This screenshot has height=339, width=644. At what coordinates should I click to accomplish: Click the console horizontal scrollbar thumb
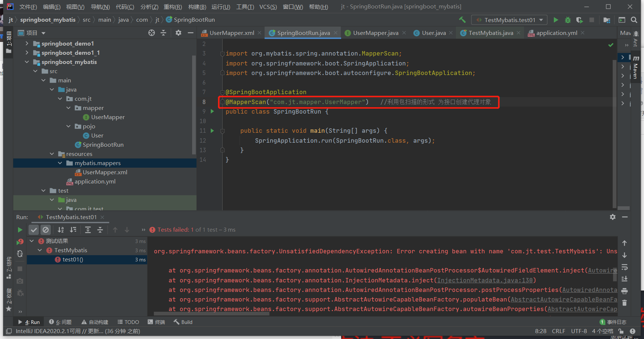212,314
